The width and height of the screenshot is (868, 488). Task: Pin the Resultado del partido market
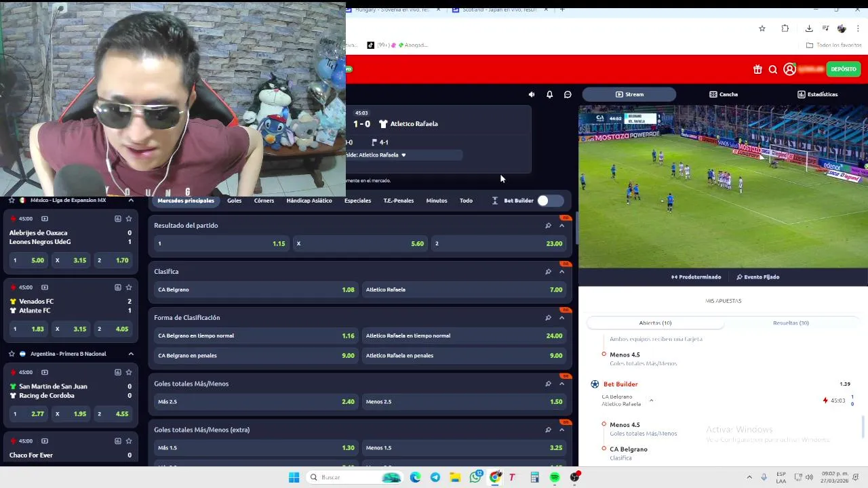(548, 226)
